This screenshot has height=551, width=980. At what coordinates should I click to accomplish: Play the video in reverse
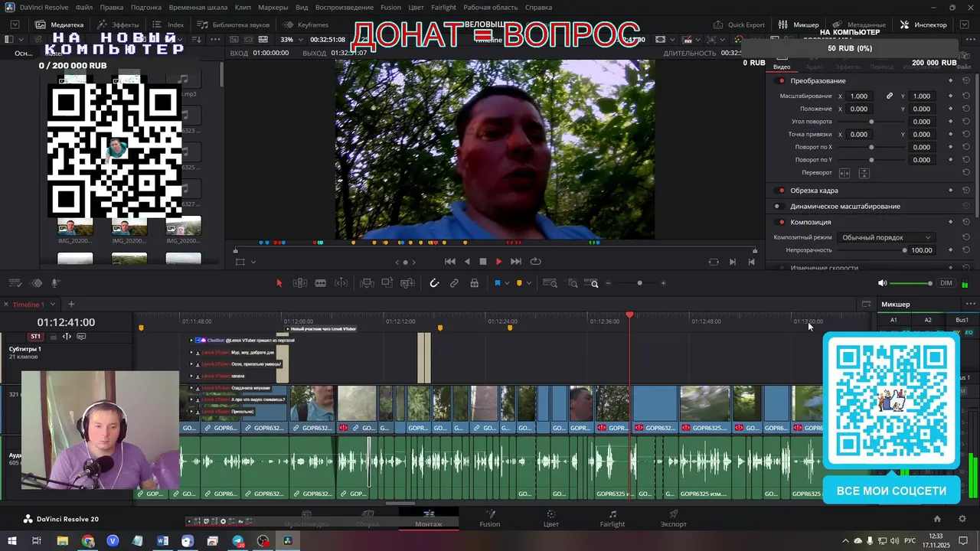point(467,262)
